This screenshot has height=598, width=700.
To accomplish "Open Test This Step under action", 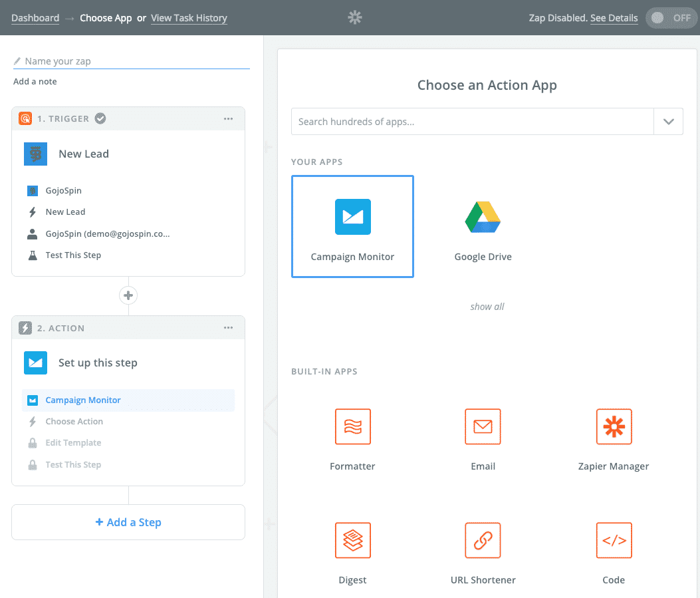I will [x=128, y=465].
